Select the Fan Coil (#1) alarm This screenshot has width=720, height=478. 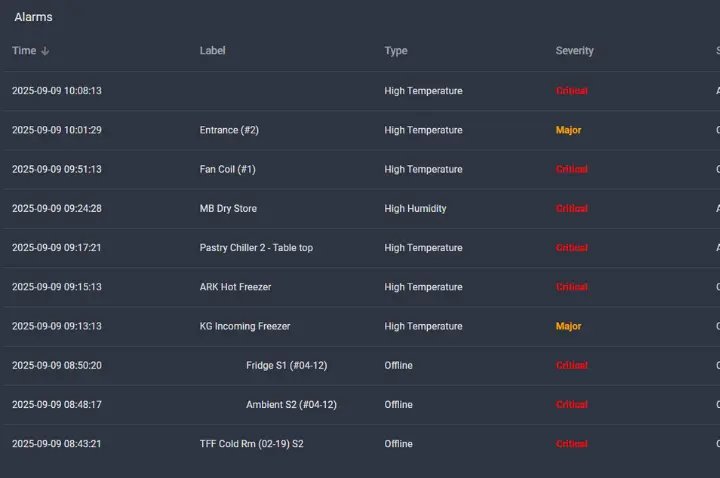(227, 170)
